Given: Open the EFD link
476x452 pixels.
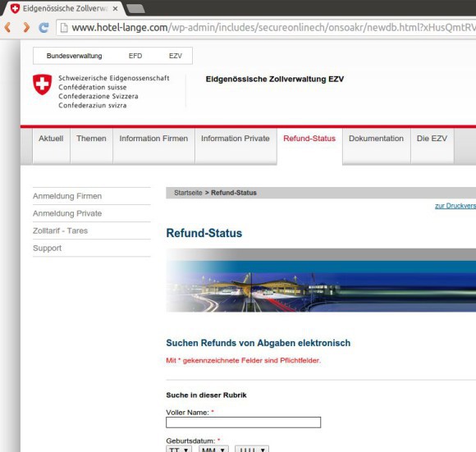Looking at the screenshot, I should (x=135, y=56).
